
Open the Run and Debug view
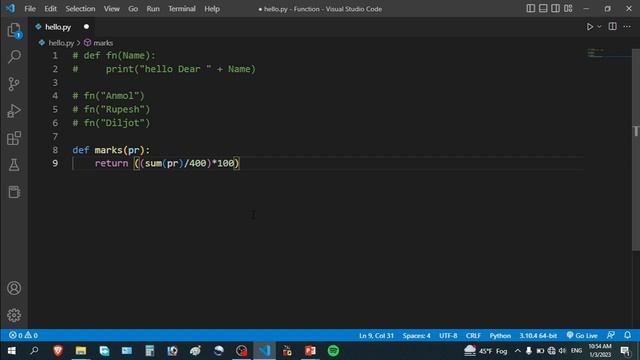point(14,111)
